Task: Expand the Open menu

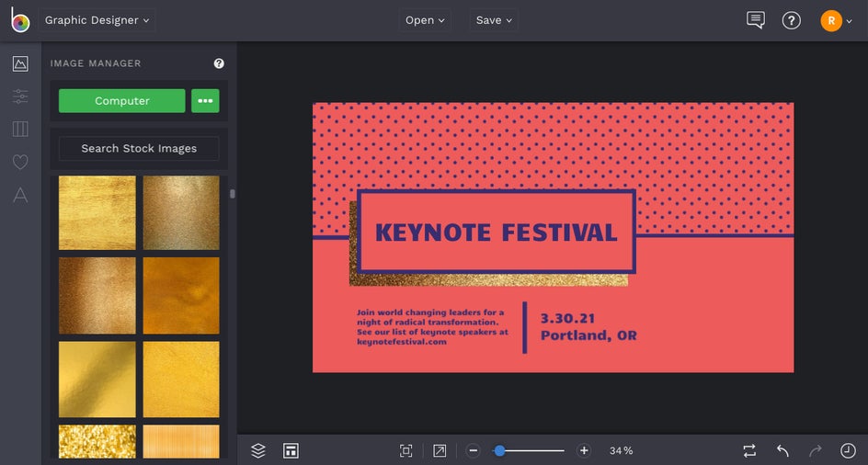Action: [x=425, y=20]
